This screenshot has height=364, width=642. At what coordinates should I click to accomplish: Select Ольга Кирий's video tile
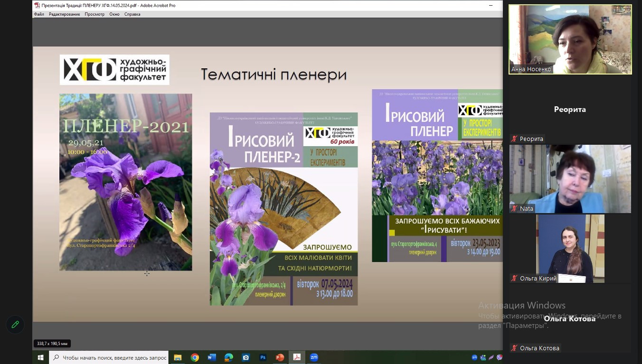pos(570,249)
